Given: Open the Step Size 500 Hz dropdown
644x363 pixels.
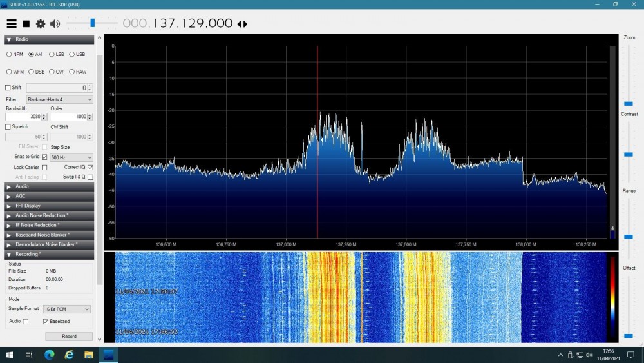Looking at the screenshot, I should tap(71, 157).
